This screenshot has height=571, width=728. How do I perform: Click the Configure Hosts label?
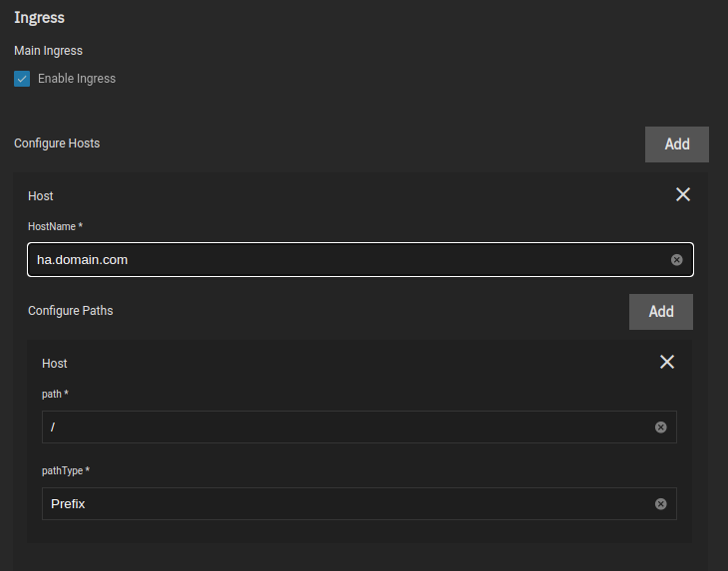[x=57, y=143]
